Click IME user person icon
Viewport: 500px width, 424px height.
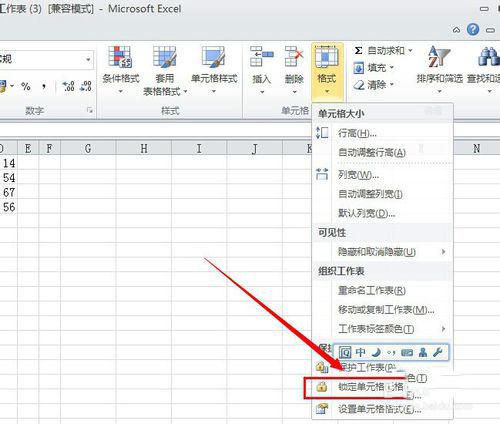point(423,352)
